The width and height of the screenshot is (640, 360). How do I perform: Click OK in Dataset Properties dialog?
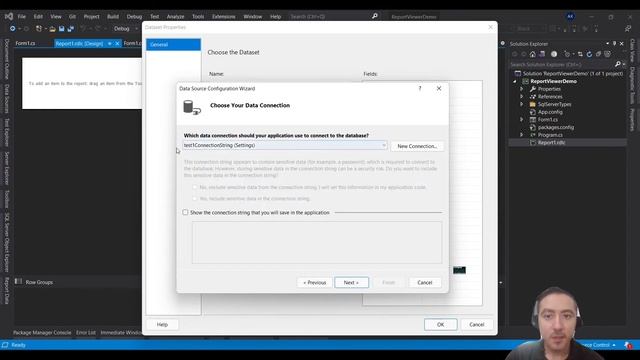point(440,324)
